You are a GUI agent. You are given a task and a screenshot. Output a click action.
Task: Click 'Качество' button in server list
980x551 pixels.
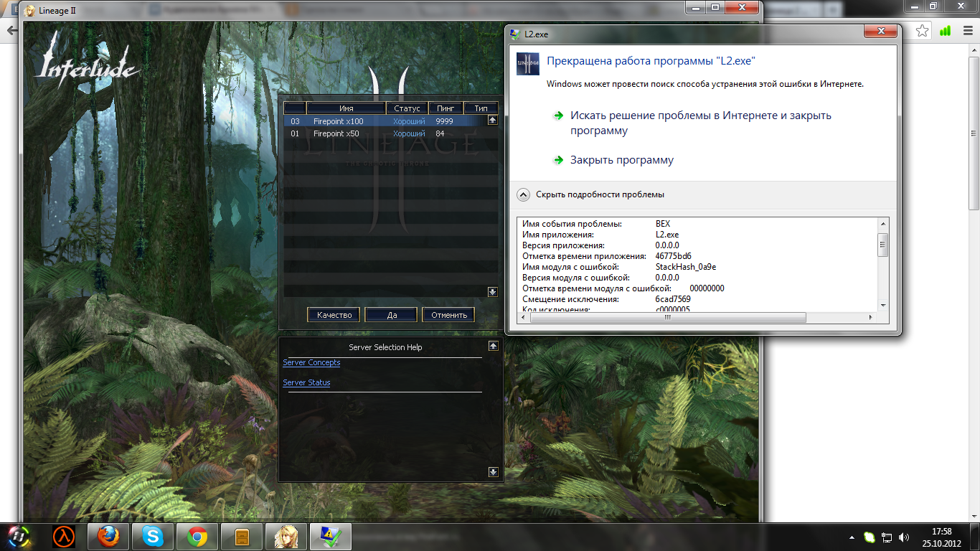coord(334,315)
